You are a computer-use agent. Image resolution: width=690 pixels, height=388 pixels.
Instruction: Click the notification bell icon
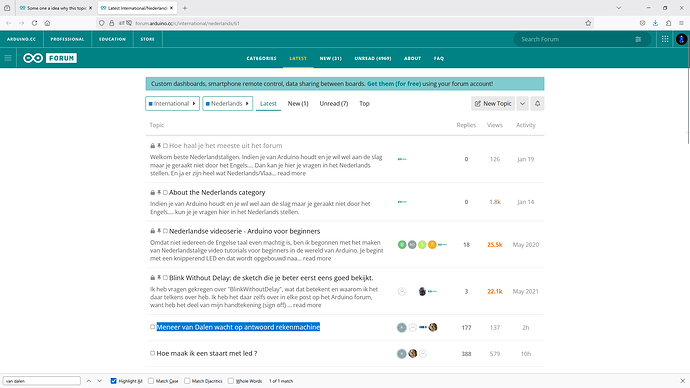537,103
